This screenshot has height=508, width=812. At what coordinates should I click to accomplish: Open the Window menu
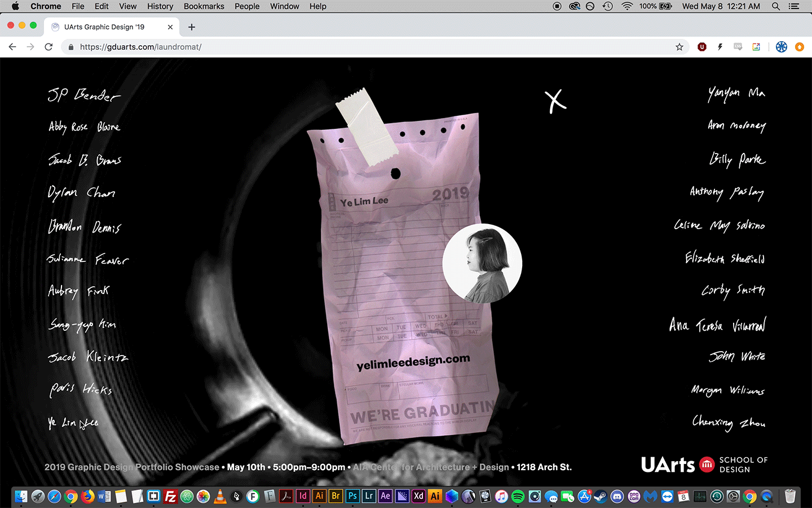(285, 6)
